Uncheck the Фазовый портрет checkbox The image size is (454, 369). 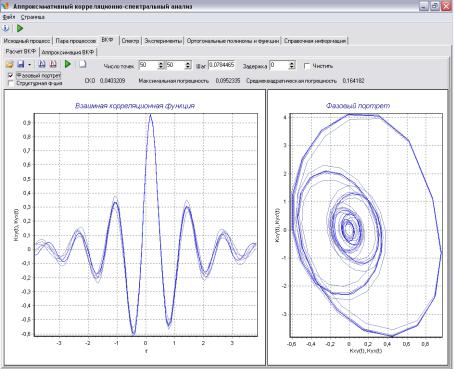(x=10, y=76)
